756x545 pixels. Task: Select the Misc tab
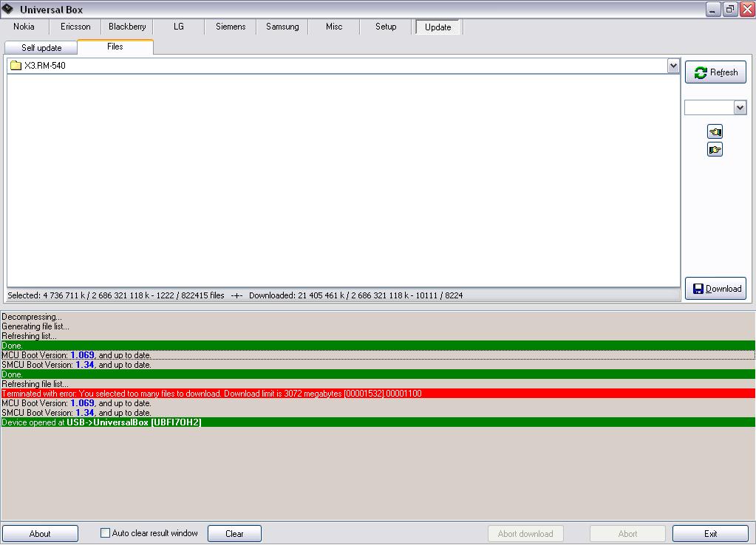334,27
